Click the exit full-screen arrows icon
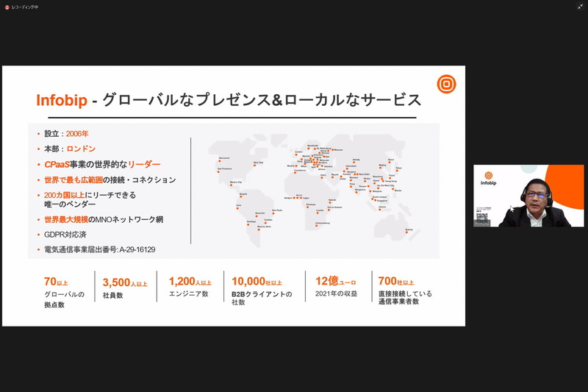This screenshot has width=588, height=392. coord(580,7)
